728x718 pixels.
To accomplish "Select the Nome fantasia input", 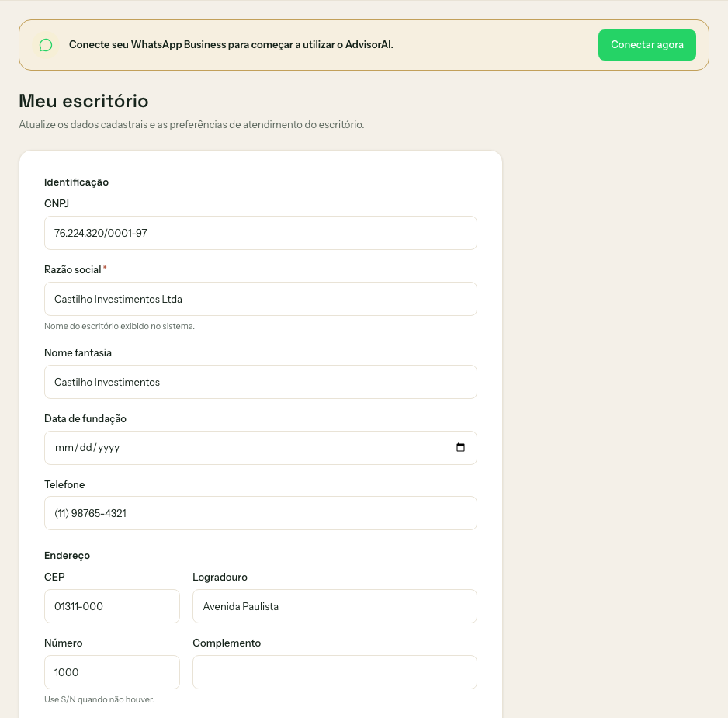I will [x=261, y=382].
